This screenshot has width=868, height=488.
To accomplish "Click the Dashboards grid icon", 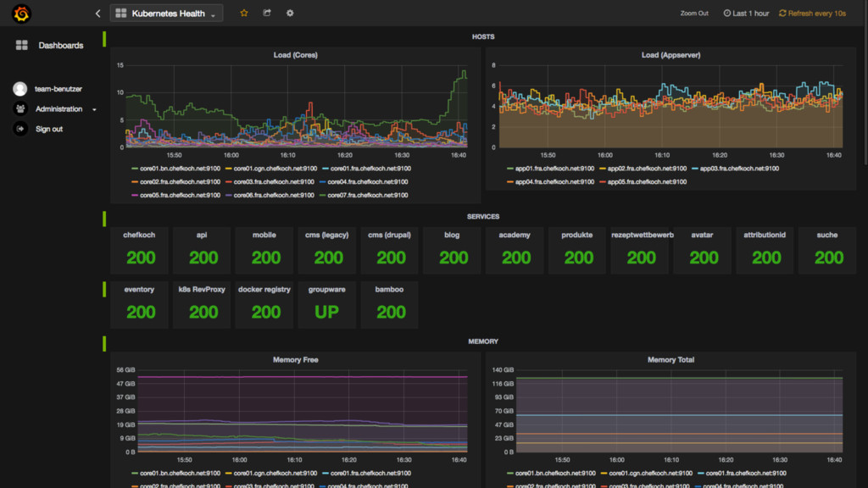I will tap(21, 46).
